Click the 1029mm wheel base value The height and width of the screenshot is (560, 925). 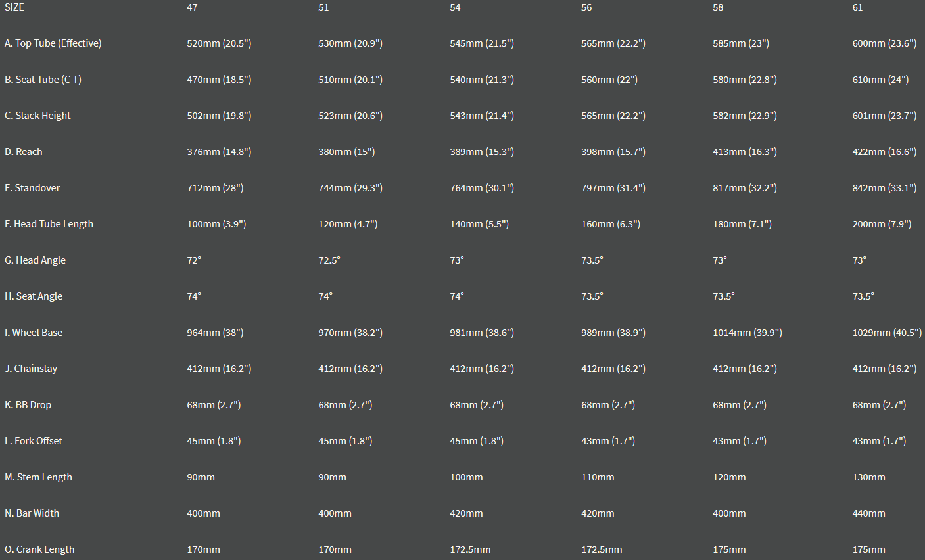click(887, 333)
